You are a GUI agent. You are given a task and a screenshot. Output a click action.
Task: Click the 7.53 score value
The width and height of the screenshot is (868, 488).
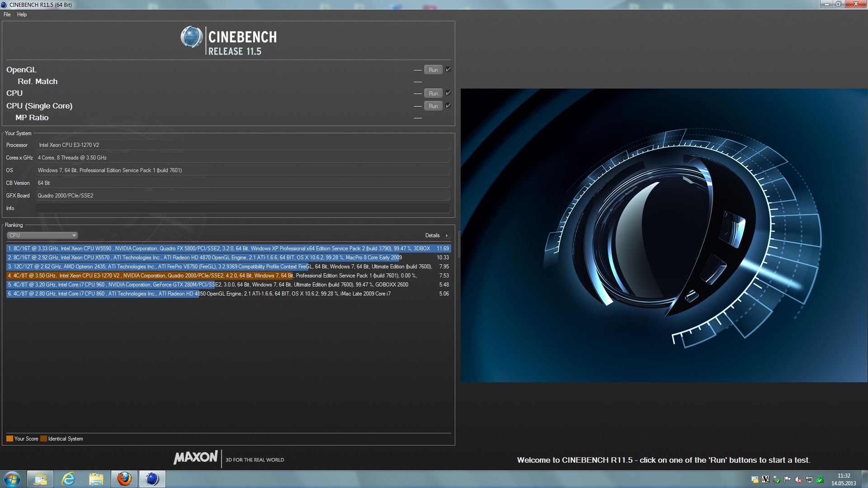pos(444,276)
